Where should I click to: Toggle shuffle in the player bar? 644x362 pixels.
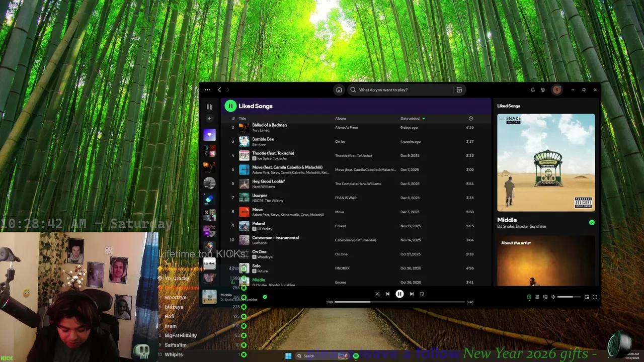click(x=377, y=294)
